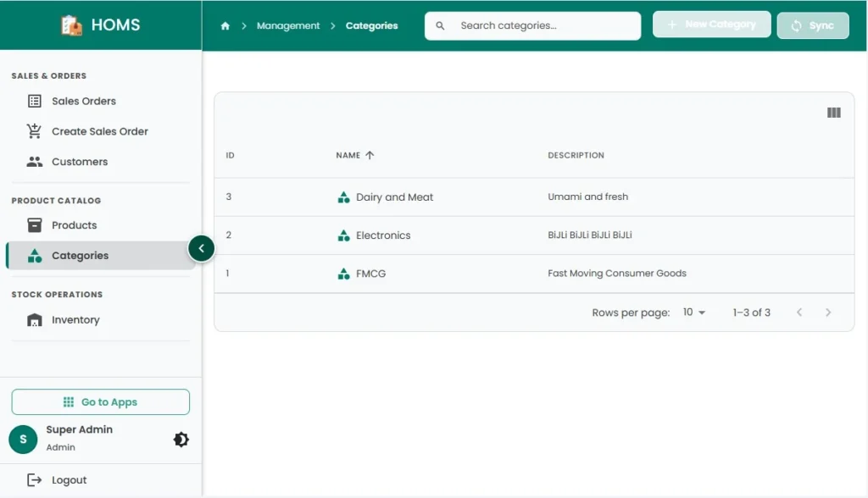Open Rows per page dropdown

694,313
